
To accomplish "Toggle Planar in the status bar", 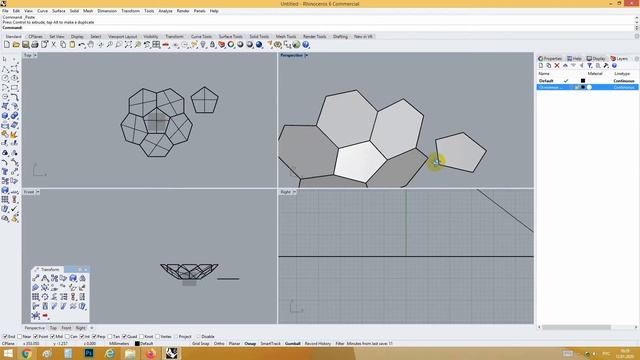I will click(234, 344).
